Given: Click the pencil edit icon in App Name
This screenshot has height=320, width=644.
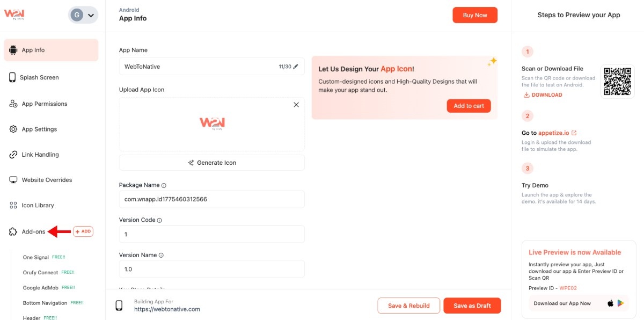Looking at the screenshot, I should (x=296, y=67).
